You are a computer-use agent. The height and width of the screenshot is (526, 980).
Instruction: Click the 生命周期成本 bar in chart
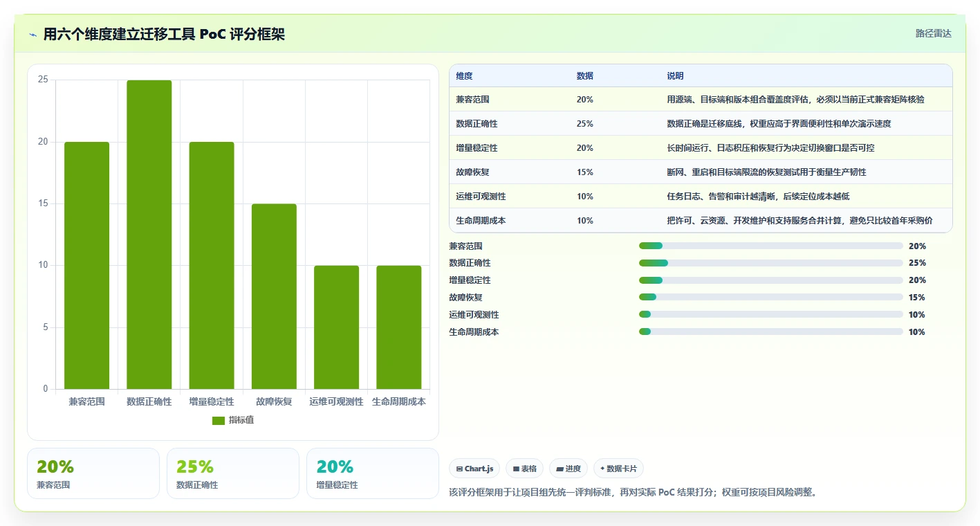pos(399,327)
